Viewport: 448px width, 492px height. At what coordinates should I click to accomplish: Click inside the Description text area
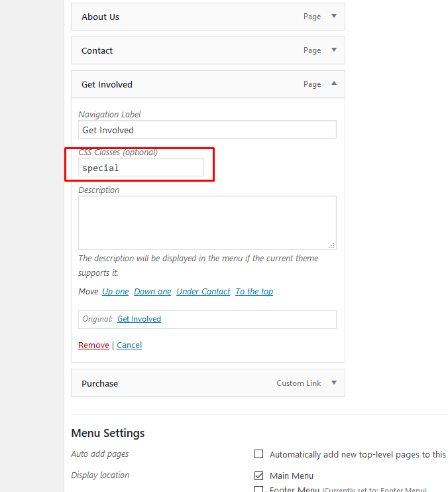click(207, 222)
